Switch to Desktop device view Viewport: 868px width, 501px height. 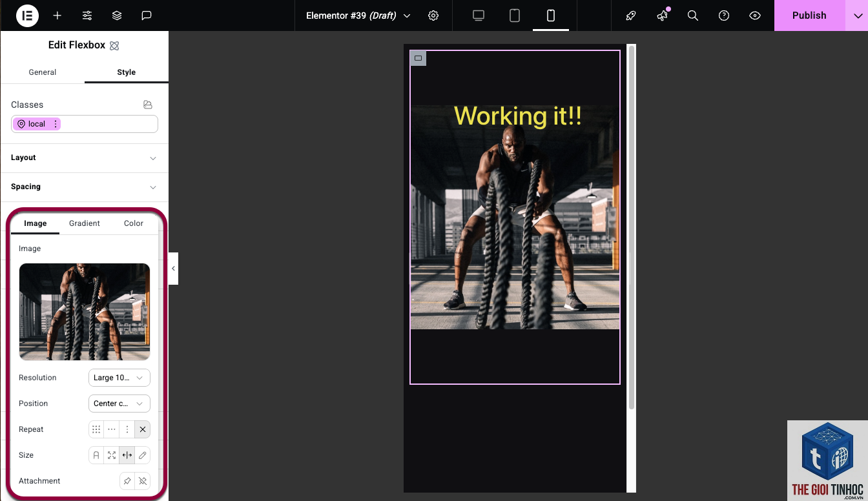click(479, 15)
